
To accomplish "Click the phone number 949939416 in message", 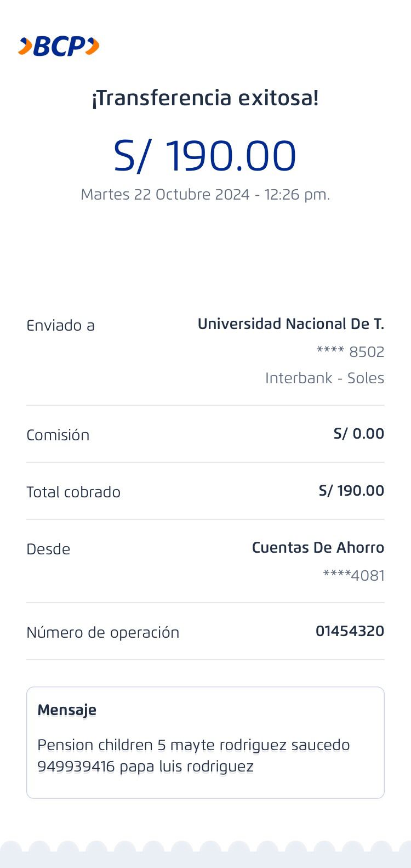I will click(x=76, y=767).
